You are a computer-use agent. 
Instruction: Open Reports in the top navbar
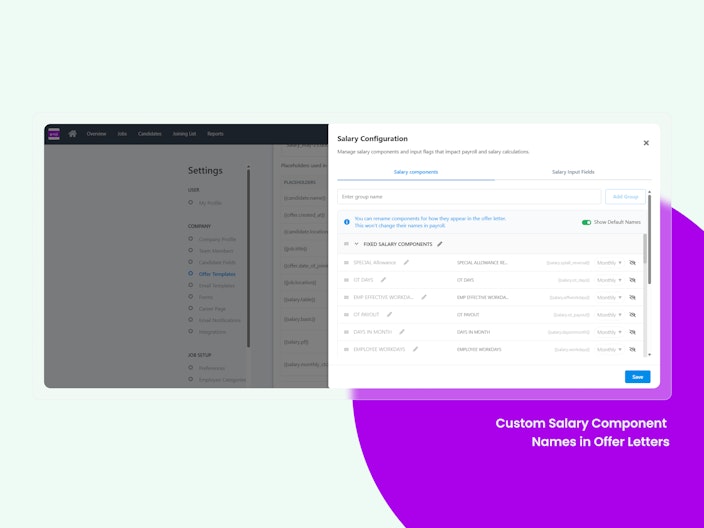coord(215,134)
